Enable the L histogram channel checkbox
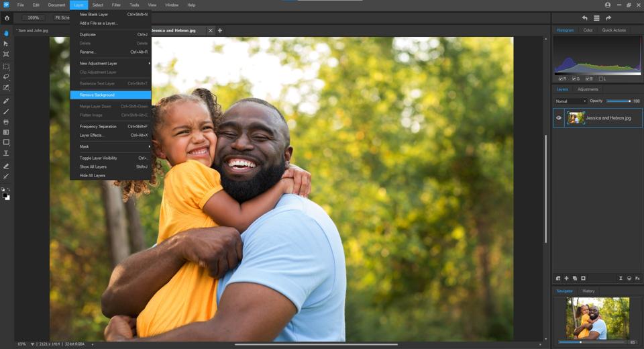The height and width of the screenshot is (349, 644). [x=600, y=79]
